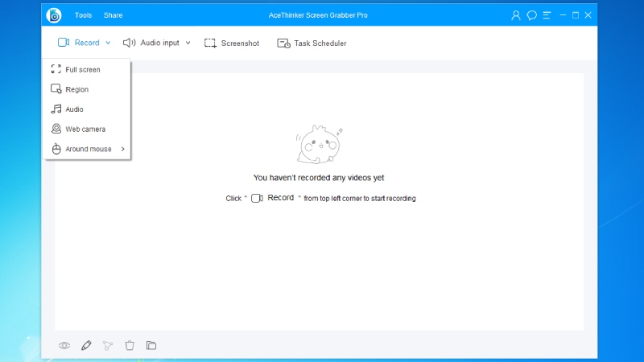This screenshot has height=362, width=644.
Task: Open the hamburger settings menu icon
Action: click(x=547, y=15)
